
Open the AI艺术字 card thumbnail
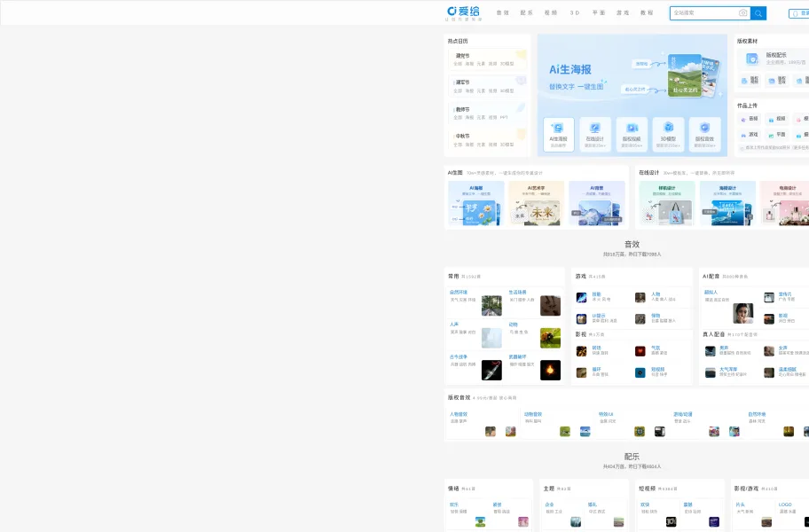(x=536, y=204)
